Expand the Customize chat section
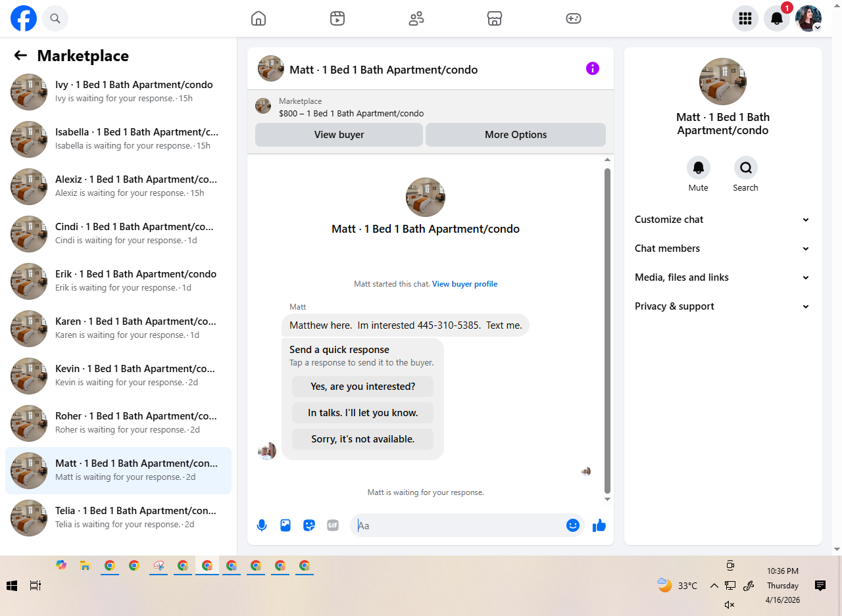Viewport: 842px width, 616px height. pyautogui.click(x=722, y=220)
